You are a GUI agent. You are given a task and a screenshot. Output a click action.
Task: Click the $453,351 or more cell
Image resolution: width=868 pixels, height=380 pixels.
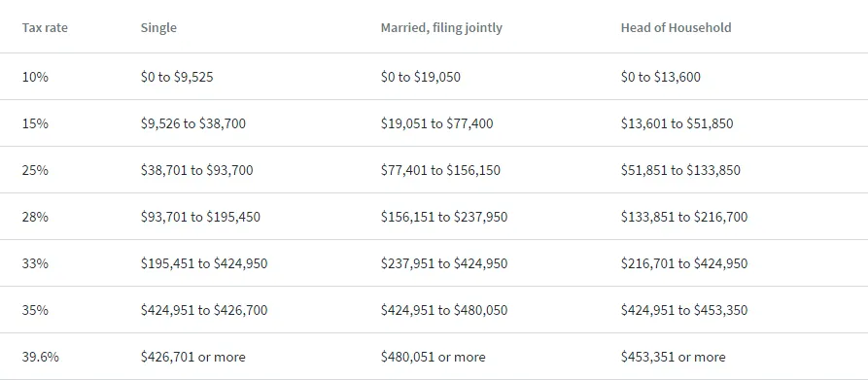click(x=674, y=357)
